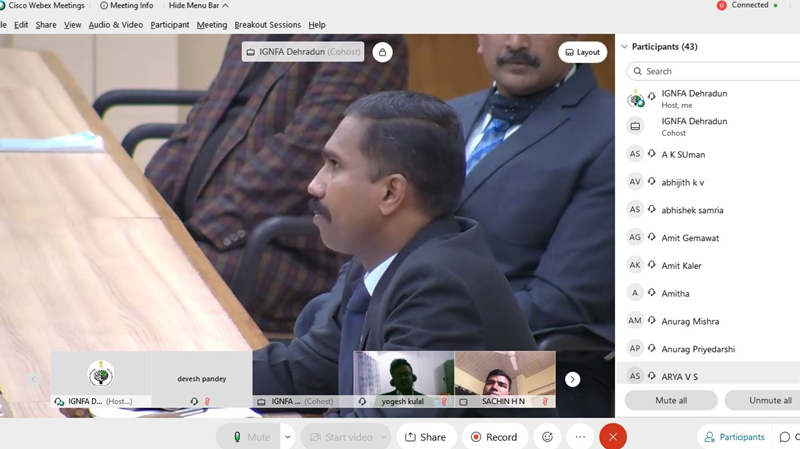The image size is (800, 449).
Task: Click the participant Search field
Action: click(x=715, y=71)
